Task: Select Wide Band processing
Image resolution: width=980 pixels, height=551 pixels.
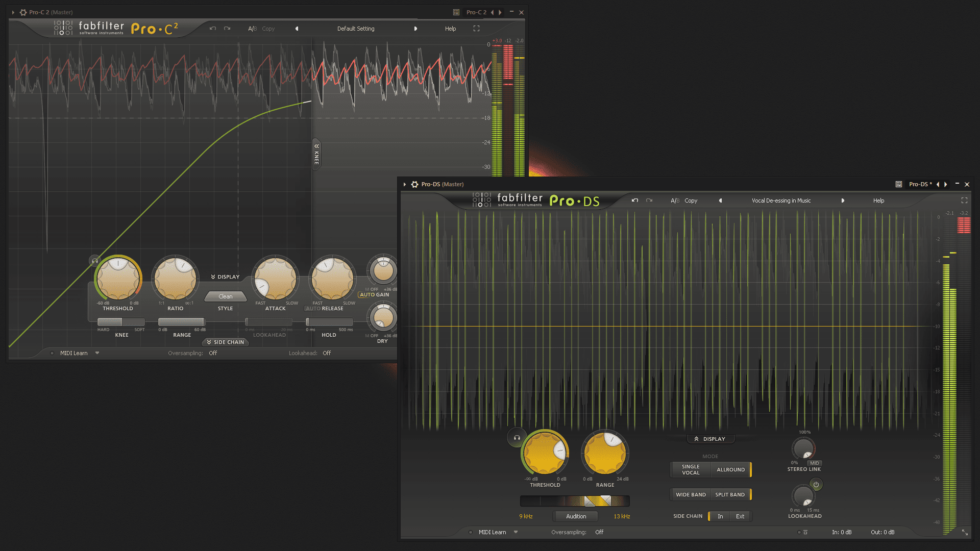Action: pos(691,494)
